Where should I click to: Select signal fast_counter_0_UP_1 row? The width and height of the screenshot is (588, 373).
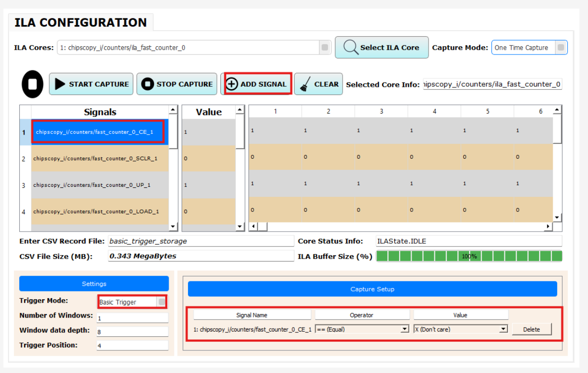100,185
